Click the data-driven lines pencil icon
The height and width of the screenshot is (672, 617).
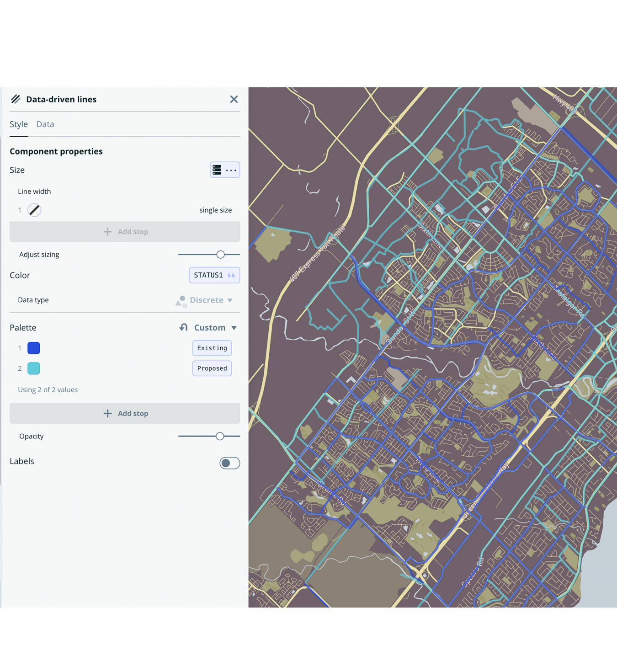tap(16, 99)
